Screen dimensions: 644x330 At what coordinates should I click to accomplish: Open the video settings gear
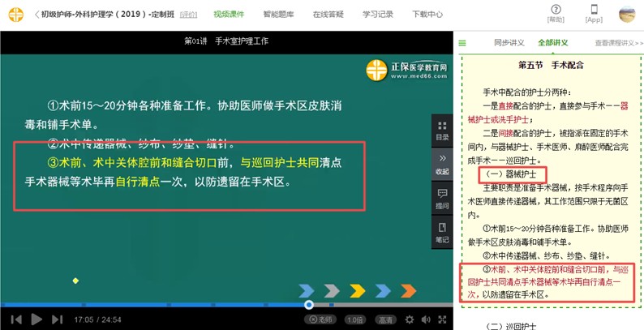(x=409, y=319)
